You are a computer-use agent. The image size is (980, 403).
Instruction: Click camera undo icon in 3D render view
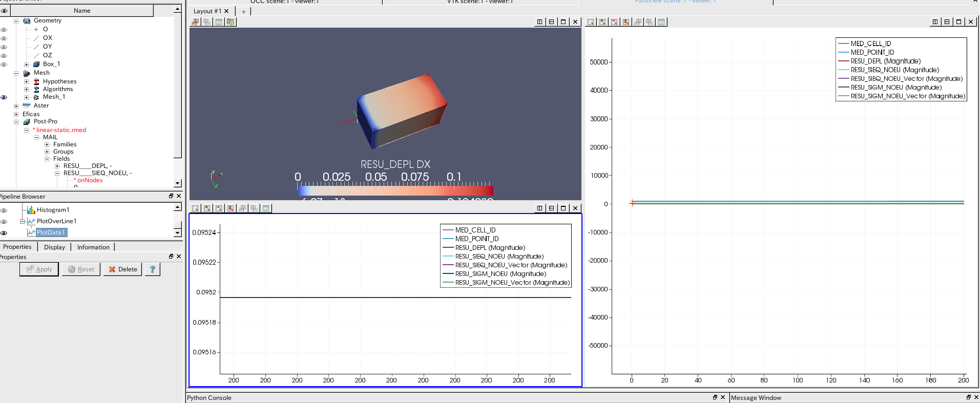[x=195, y=22]
